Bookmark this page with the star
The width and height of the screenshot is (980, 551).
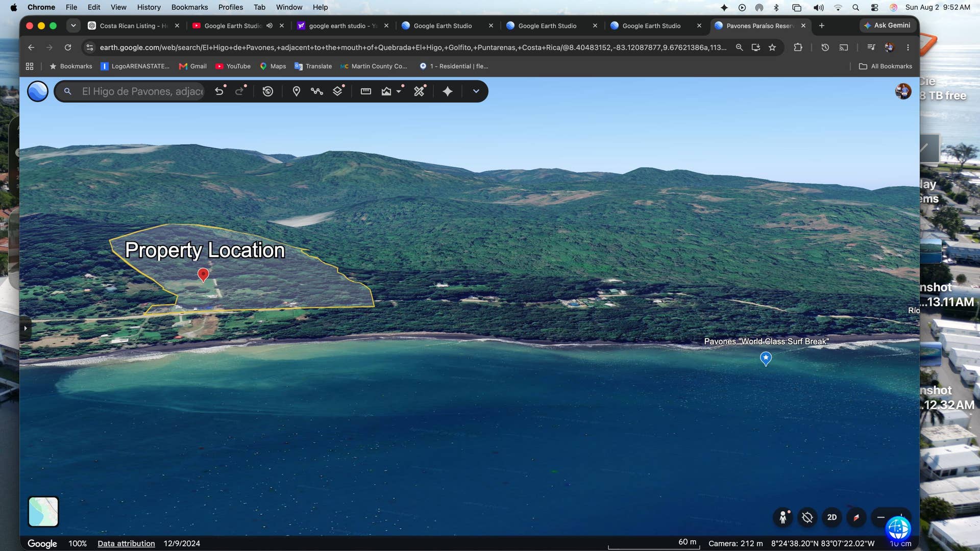click(x=772, y=47)
